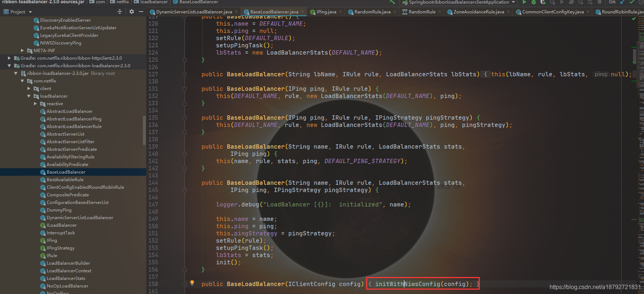Run the Springbootribbonloadbalancerclient application
This screenshot has width=644, height=294.
pyautogui.click(x=524, y=2)
